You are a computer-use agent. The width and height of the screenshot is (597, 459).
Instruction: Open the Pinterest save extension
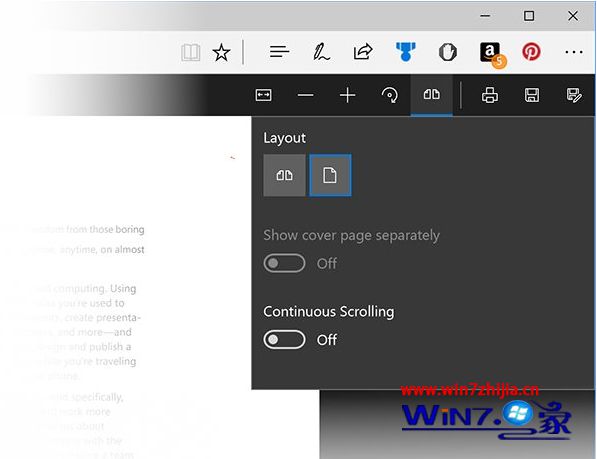pos(531,52)
